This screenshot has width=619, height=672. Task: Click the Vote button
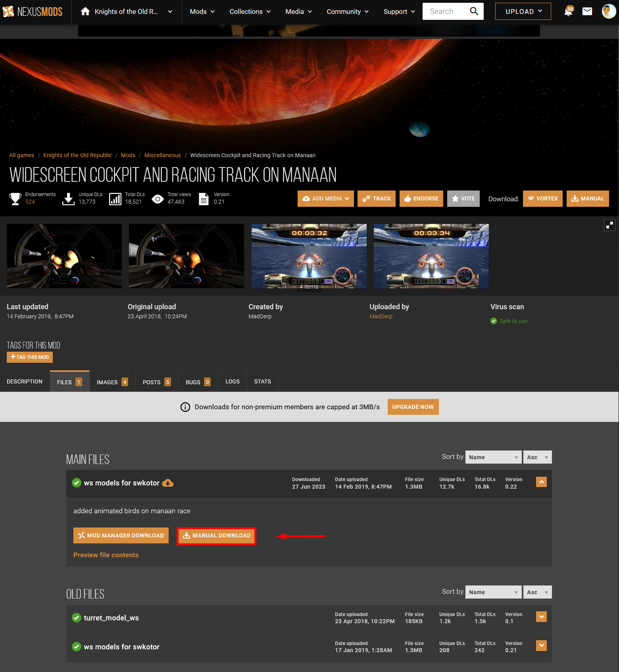pos(463,198)
